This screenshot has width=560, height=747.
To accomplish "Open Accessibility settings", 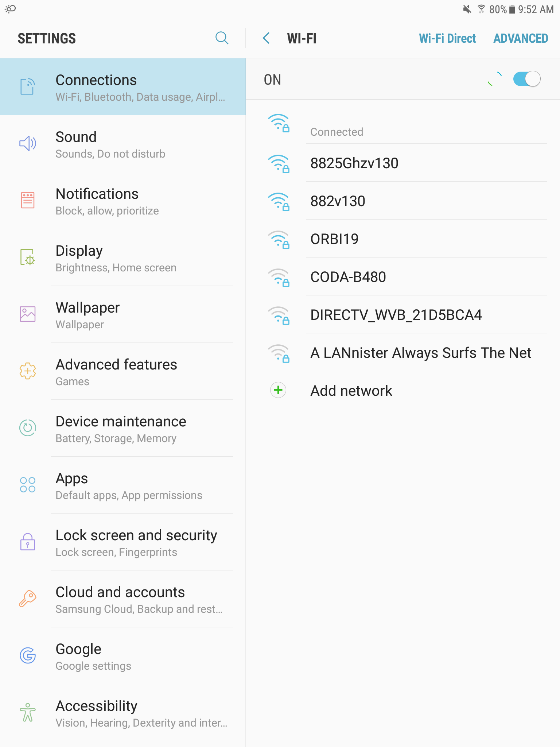I will [123, 713].
